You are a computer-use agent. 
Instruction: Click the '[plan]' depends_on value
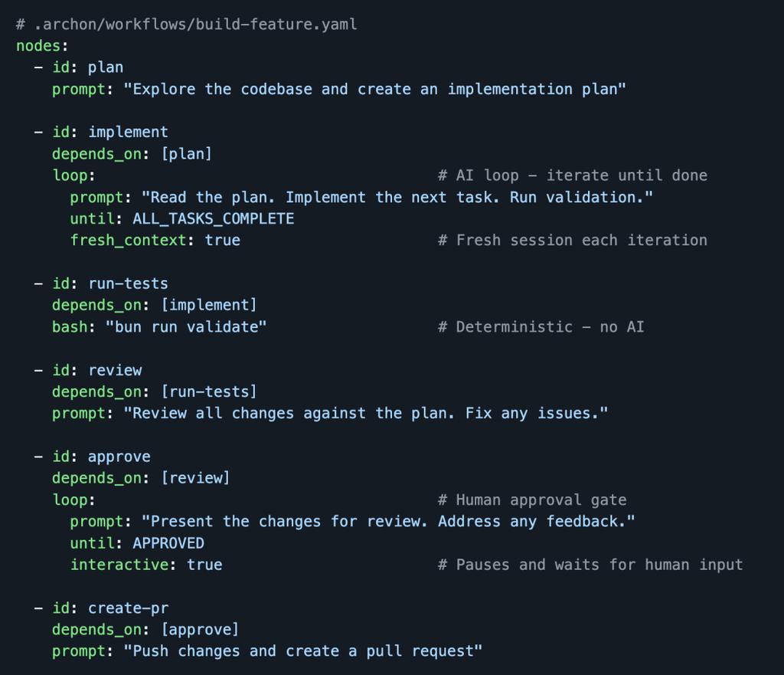[x=186, y=154]
